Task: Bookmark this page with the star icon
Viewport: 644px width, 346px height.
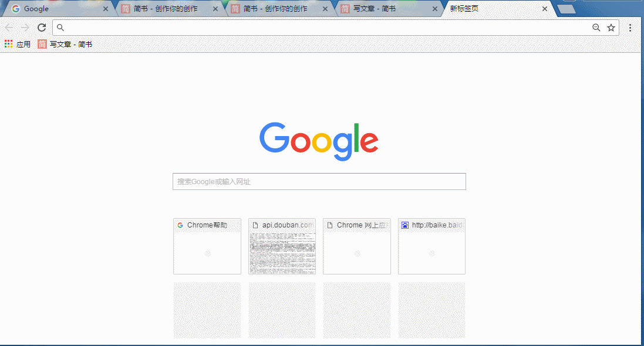Action: click(611, 28)
